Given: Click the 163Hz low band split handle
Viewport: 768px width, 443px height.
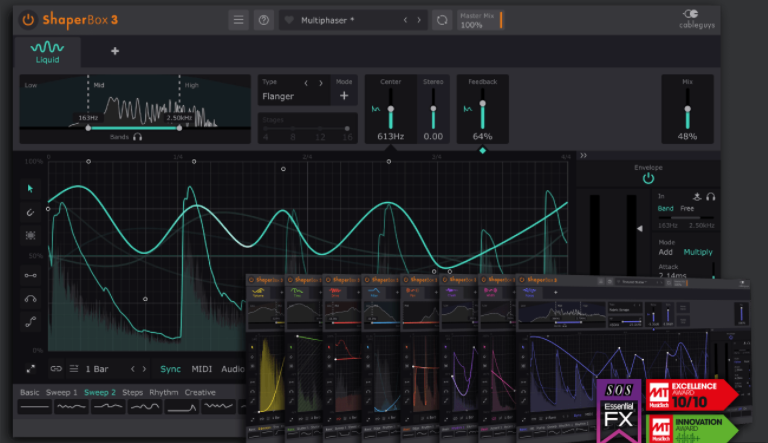Looking at the screenshot, I should coord(88,128).
